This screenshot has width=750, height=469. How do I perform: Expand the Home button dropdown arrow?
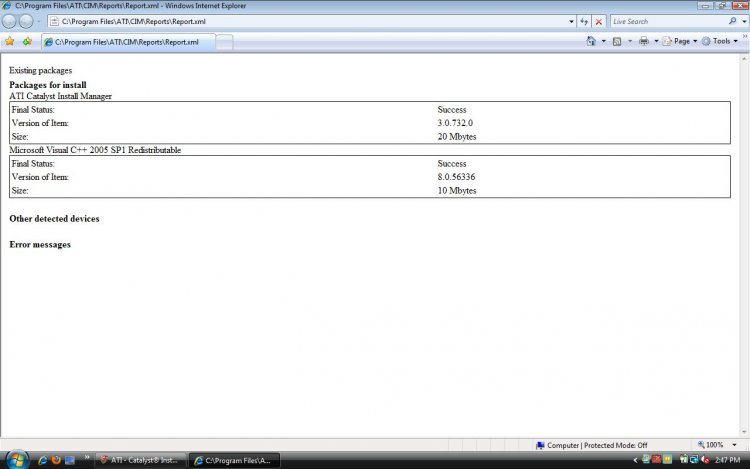(x=604, y=41)
